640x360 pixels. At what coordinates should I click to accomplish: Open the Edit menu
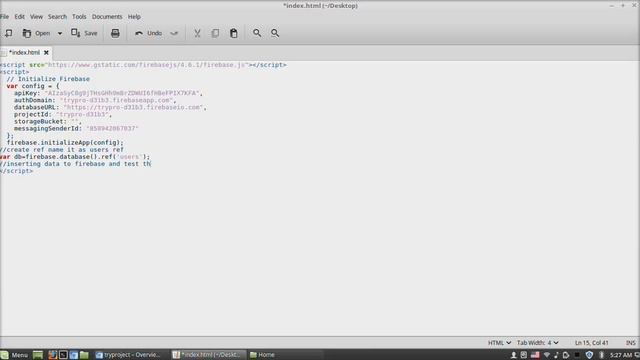pos(20,17)
